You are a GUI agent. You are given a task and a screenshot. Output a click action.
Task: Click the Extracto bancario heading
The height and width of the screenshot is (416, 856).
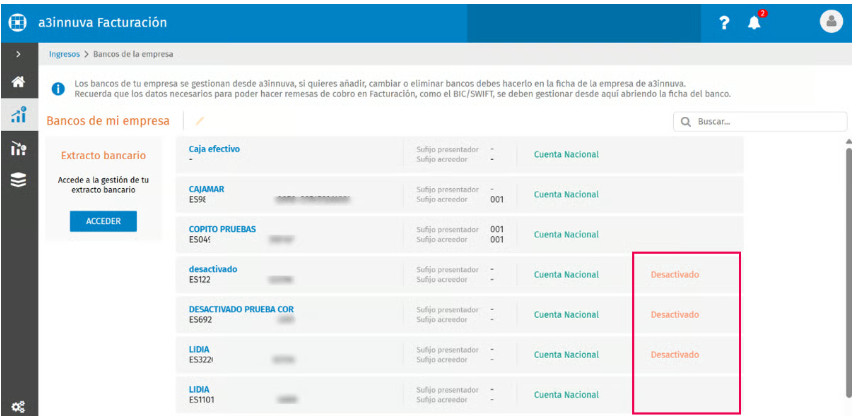pyautogui.click(x=103, y=156)
